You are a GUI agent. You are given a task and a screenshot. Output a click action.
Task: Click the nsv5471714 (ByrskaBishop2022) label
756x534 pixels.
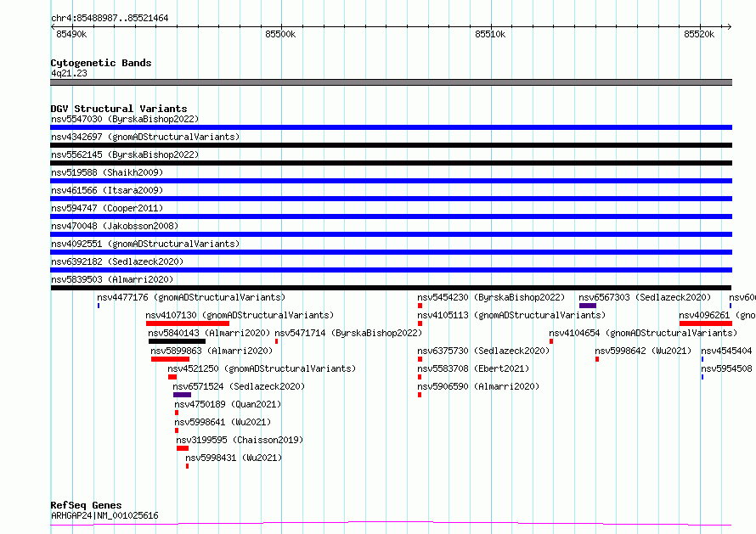348,333
